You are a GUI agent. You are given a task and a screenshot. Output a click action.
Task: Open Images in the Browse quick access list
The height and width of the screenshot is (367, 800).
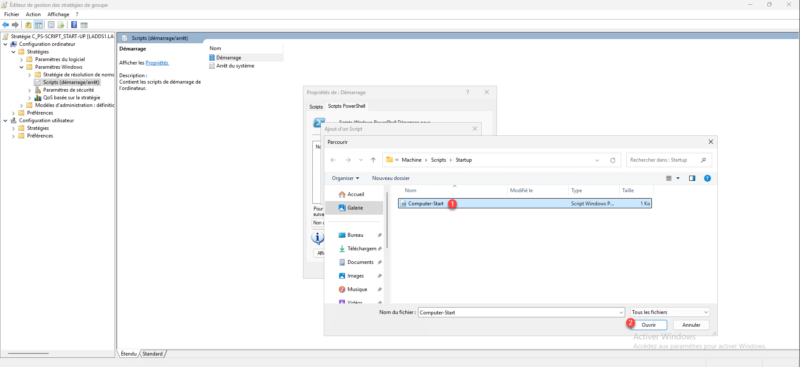point(355,276)
